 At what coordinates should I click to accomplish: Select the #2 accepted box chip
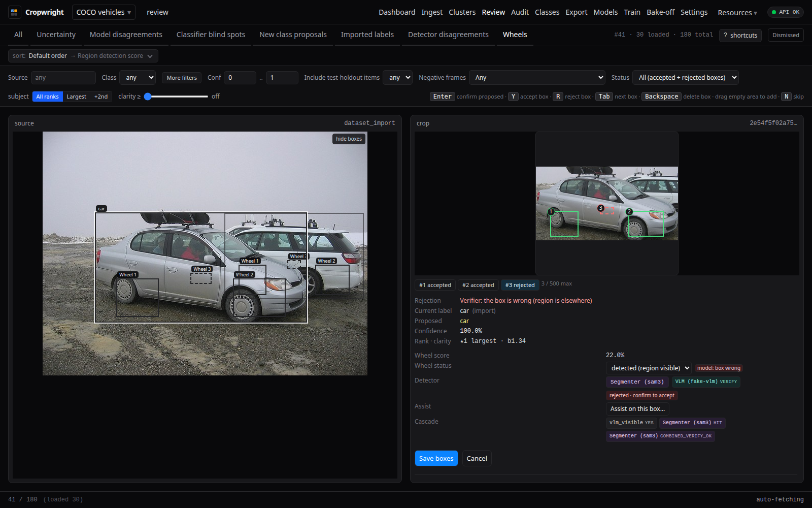[x=478, y=285]
